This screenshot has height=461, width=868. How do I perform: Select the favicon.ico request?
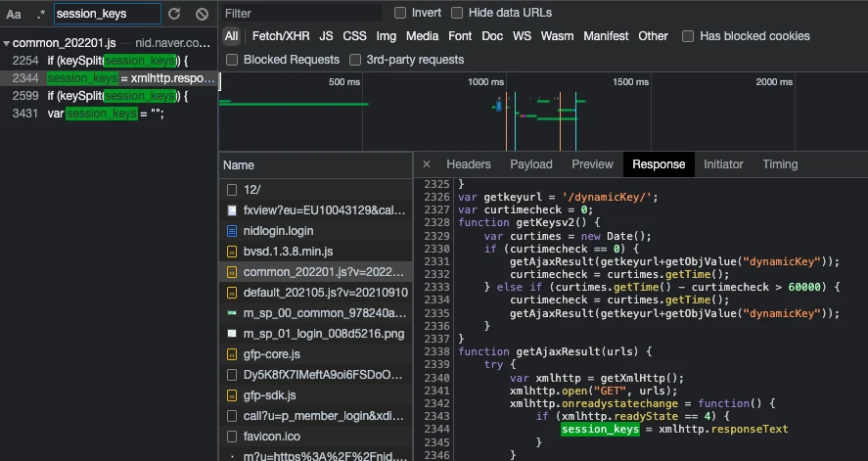tap(315, 437)
